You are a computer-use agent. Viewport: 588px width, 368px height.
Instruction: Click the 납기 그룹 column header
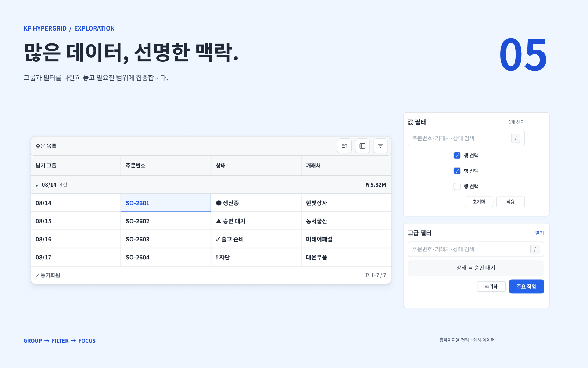76,166
